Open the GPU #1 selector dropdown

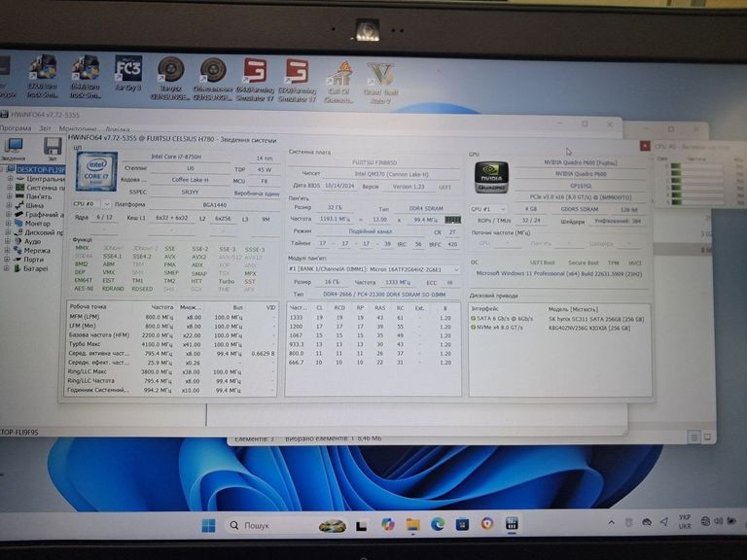[x=488, y=209]
